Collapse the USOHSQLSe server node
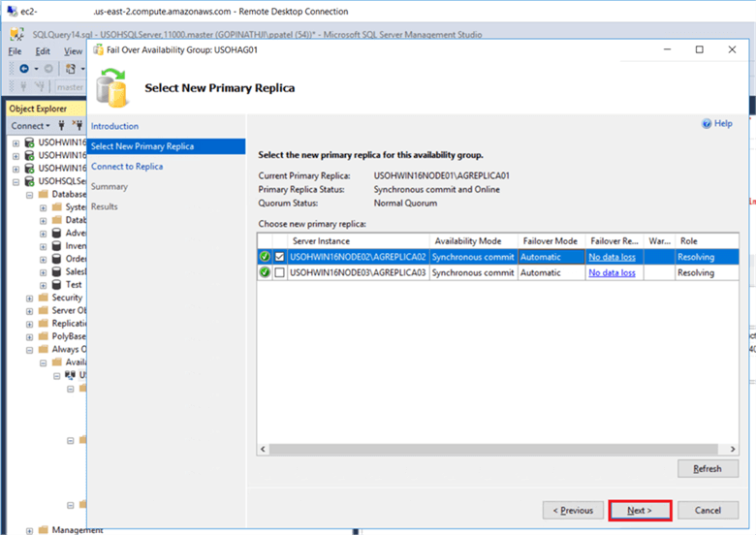Image resolution: width=756 pixels, height=535 pixels. click(x=16, y=181)
